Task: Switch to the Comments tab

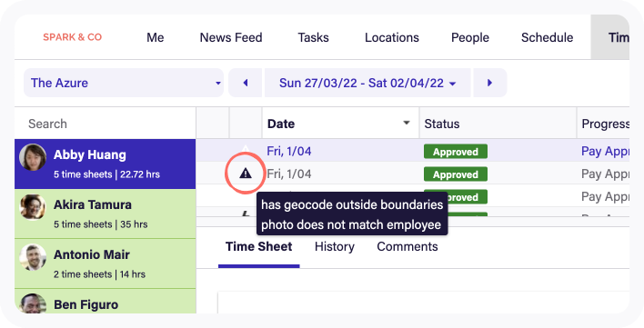Action: (x=408, y=246)
